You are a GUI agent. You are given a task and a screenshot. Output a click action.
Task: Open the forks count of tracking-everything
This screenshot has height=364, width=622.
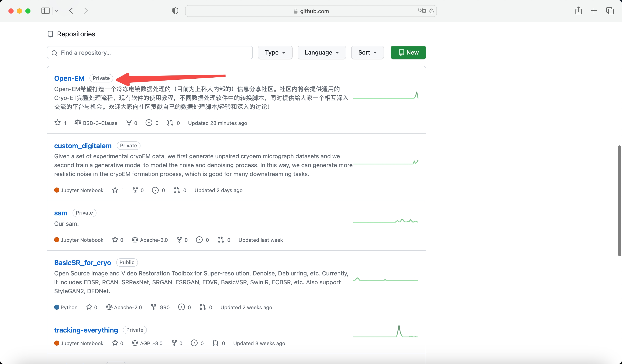(x=177, y=343)
